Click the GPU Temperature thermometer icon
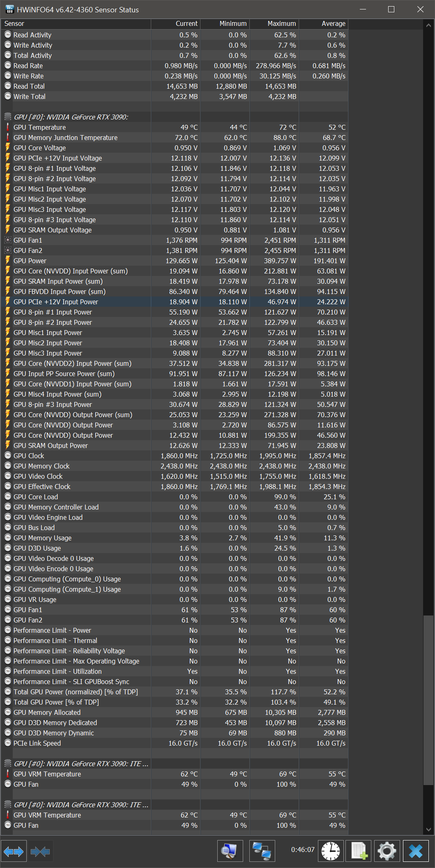This screenshot has width=435, height=868. 8,127
